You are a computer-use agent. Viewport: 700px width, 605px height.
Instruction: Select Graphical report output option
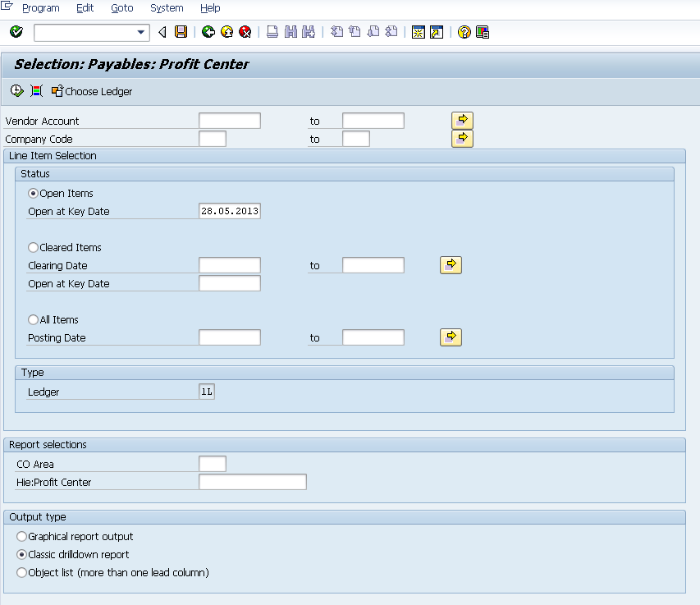coord(21,536)
